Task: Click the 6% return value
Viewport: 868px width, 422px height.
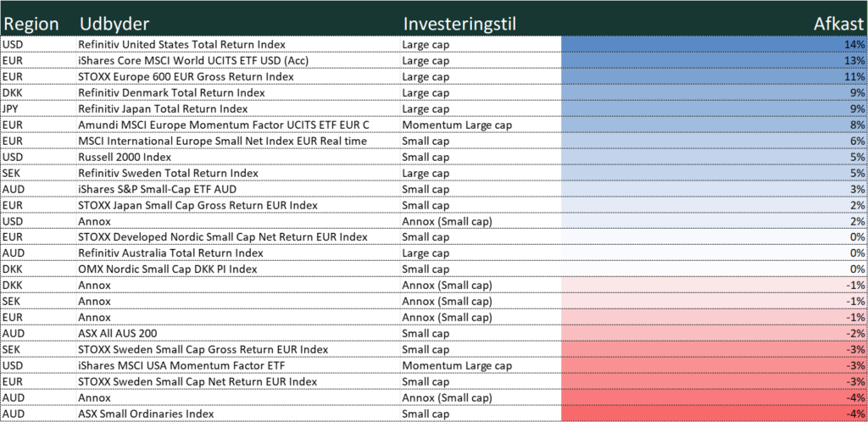Action: [858, 141]
